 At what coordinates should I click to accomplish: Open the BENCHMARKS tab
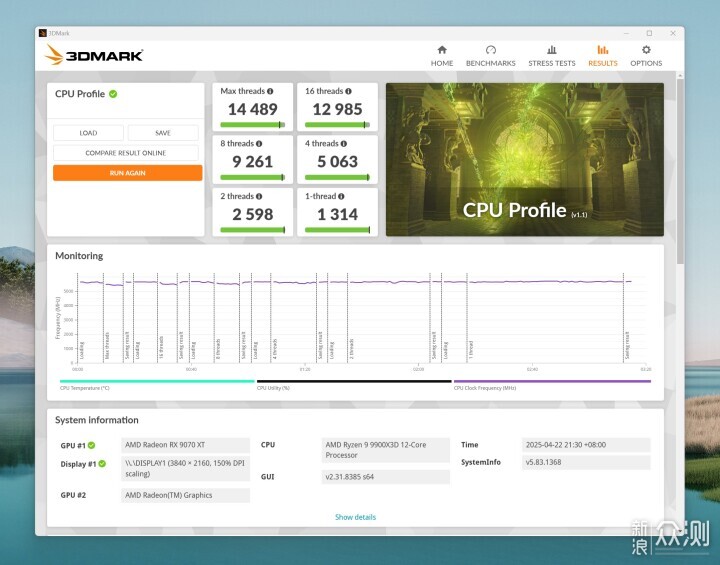click(490, 56)
